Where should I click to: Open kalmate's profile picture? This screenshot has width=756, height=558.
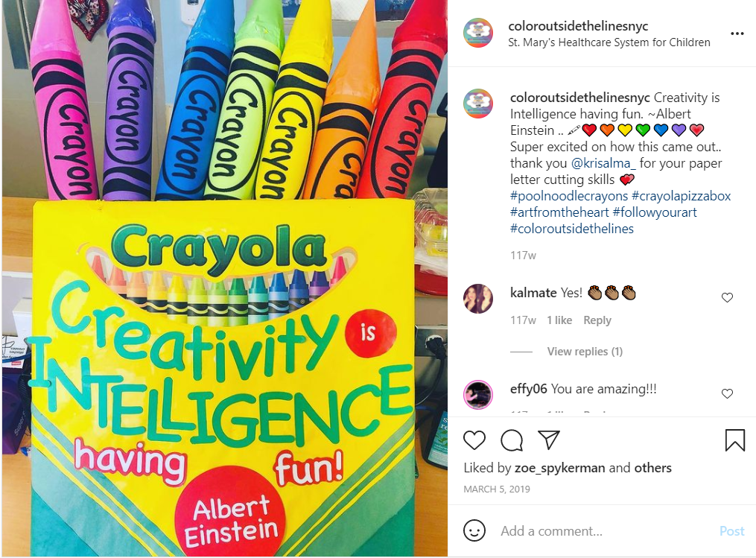477,299
